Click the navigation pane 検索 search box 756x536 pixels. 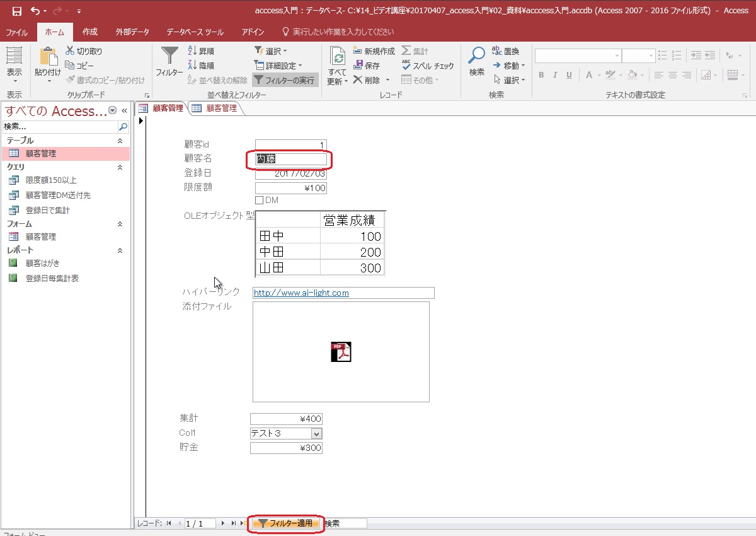click(x=60, y=126)
